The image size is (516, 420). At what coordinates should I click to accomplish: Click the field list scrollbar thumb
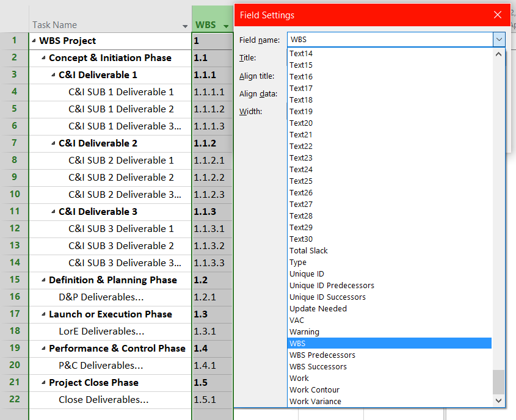pyautogui.click(x=498, y=382)
